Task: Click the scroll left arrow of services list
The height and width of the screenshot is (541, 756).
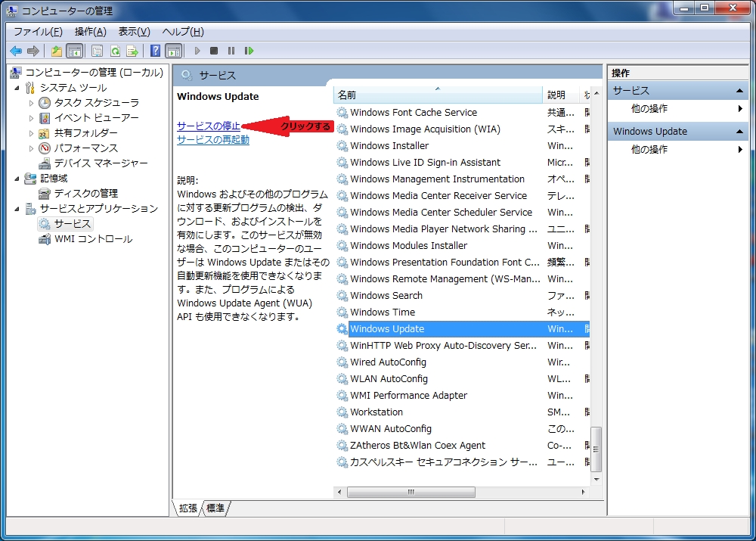Action: point(339,492)
